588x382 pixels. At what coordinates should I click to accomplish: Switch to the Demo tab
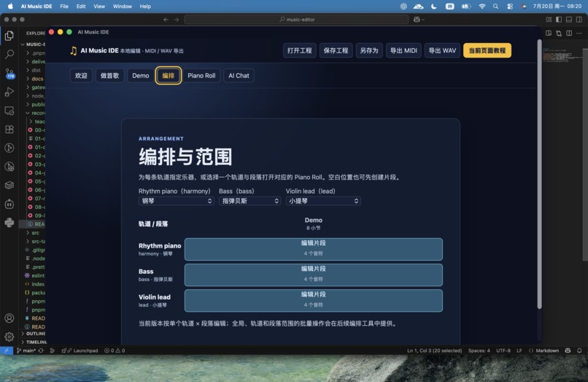(141, 75)
